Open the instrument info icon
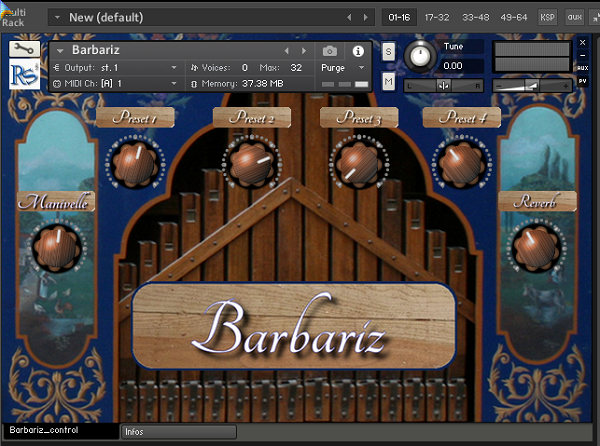600x446 pixels. coord(358,51)
